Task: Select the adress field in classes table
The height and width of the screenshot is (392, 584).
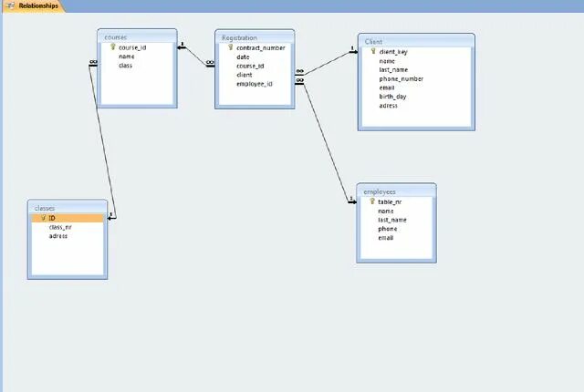Action: coord(58,236)
